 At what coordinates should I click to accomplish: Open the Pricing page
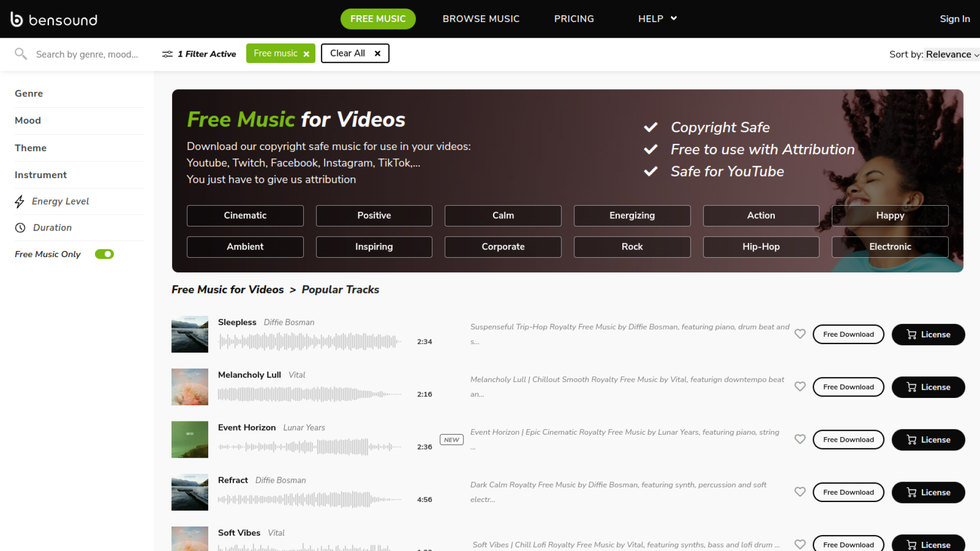(x=574, y=19)
